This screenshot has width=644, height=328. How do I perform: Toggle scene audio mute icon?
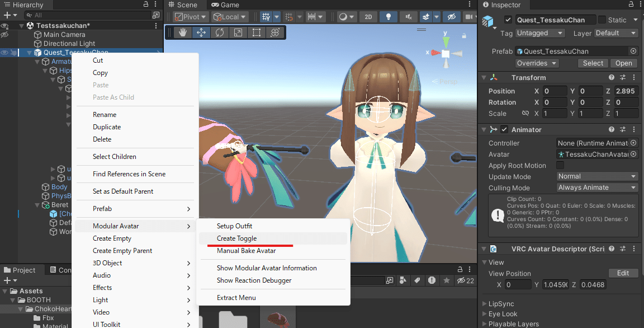408,17
